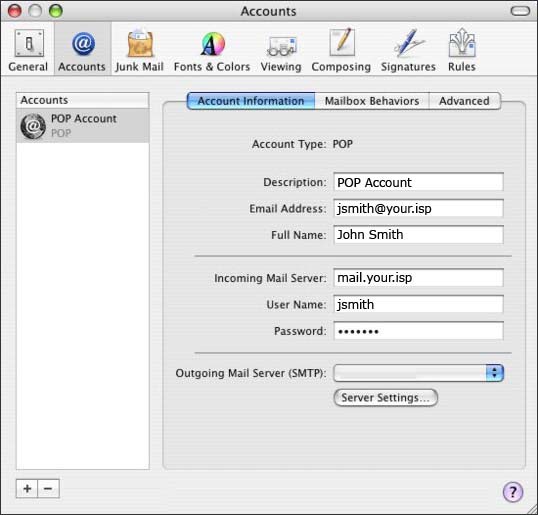Image resolution: width=538 pixels, height=515 pixels.
Task: Click into the Full Name field
Action: coord(418,235)
